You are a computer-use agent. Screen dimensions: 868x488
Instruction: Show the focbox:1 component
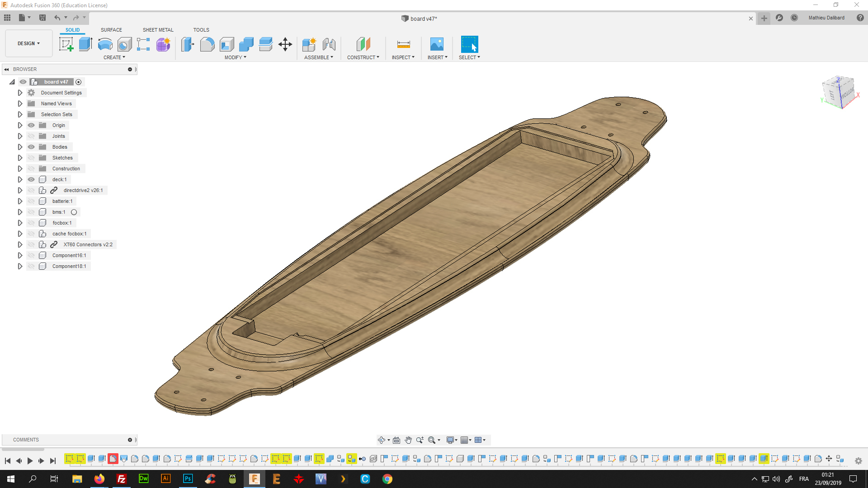tap(31, 223)
